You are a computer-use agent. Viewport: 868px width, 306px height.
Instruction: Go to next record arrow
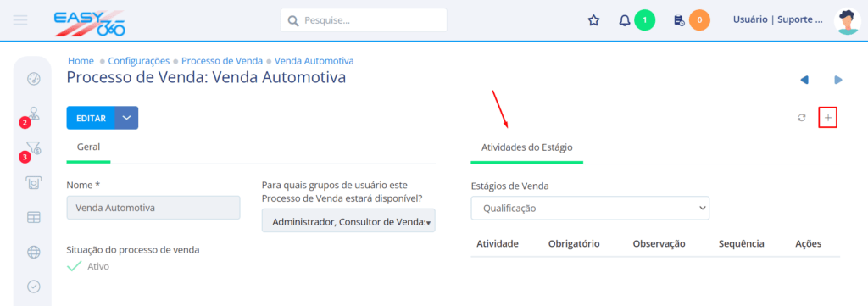pyautogui.click(x=838, y=81)
